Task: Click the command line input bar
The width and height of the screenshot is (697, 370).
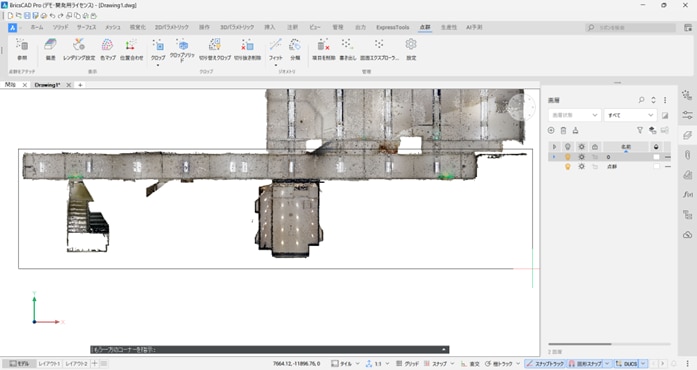Action: (x=269, y=350)
